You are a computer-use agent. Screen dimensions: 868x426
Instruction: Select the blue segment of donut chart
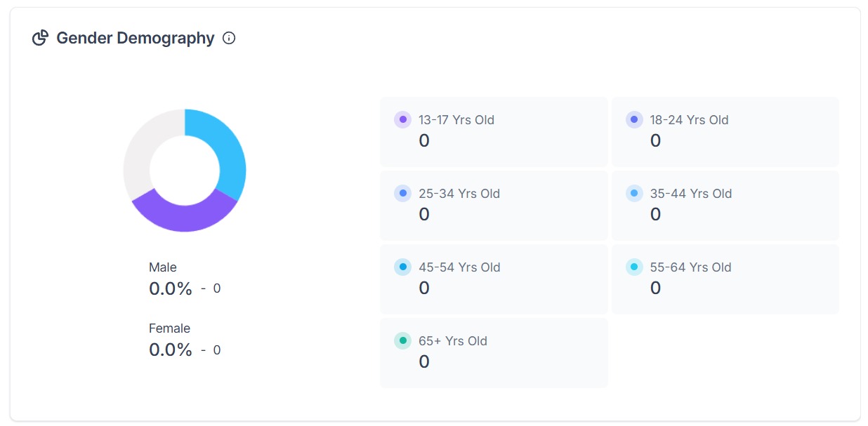[230, 153]
